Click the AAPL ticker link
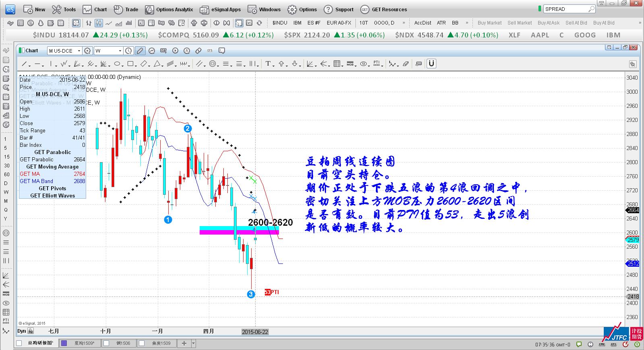The height and width of the screenshot is (350, 644). pyautogui.click(x=540, y=35)
